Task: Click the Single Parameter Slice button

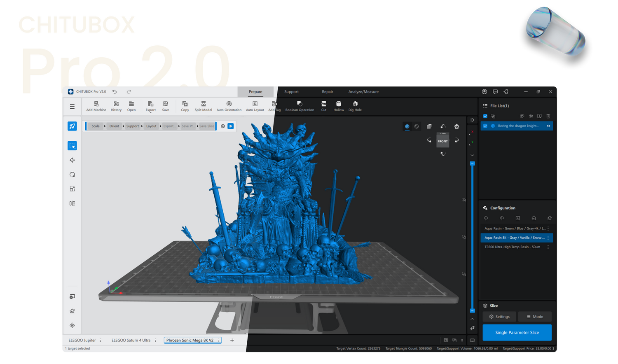Action: pyautogui.click(x=517, y=333)
